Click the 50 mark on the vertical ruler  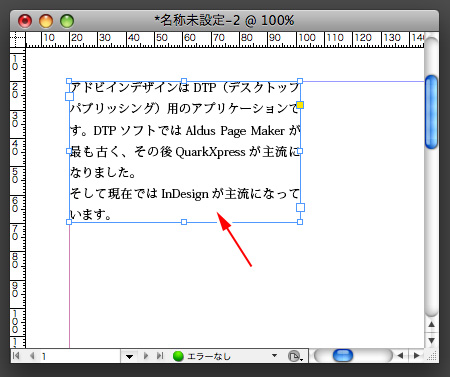pos(15,175)
